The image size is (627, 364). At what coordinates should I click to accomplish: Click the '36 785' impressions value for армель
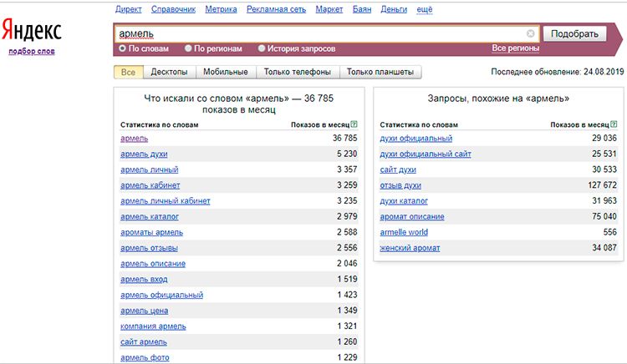pyautogui.click(x=345, y=138)
